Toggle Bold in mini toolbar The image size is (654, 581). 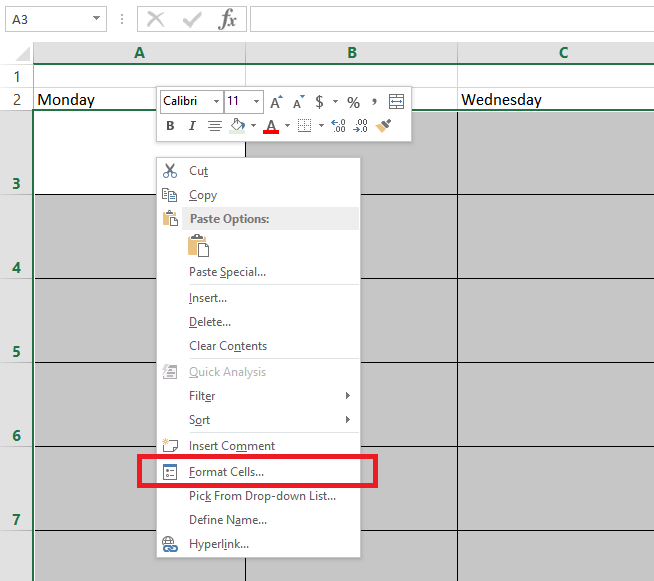coord(170,126)
